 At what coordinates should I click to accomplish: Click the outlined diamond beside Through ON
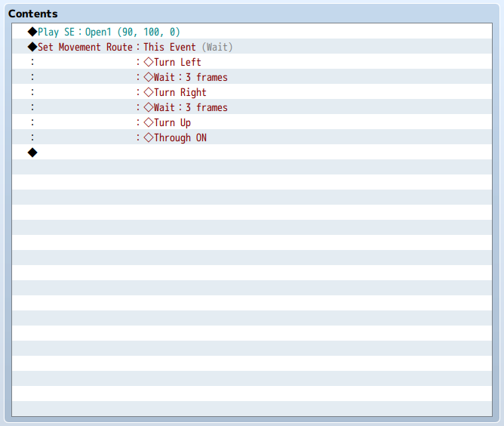(149, 137)
